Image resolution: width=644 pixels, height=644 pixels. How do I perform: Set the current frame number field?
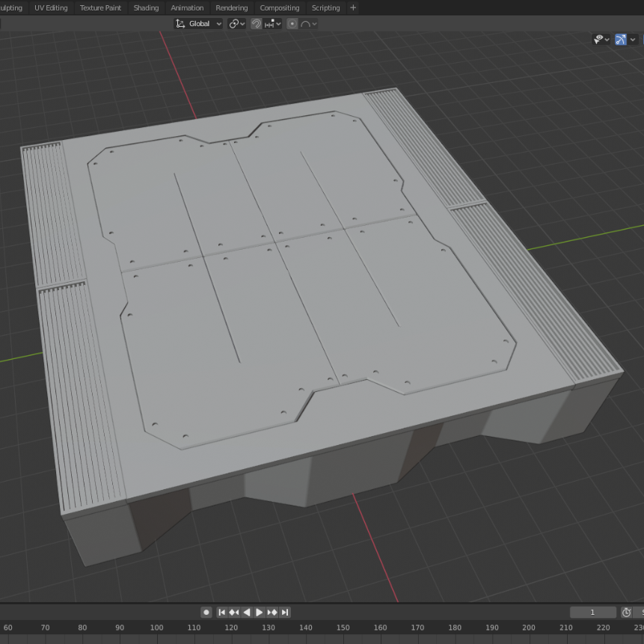(x=593, y=612)
